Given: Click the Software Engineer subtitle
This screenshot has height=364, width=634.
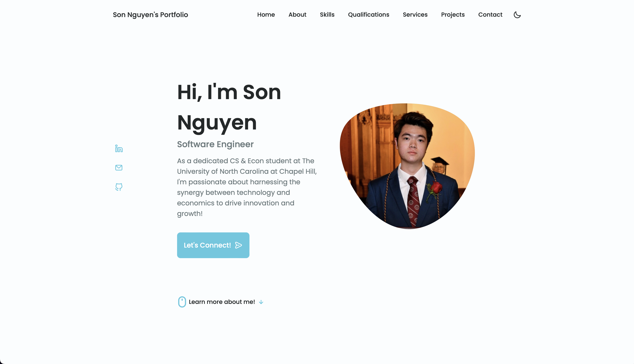Looking at the screenshot, I should [215, 144].
